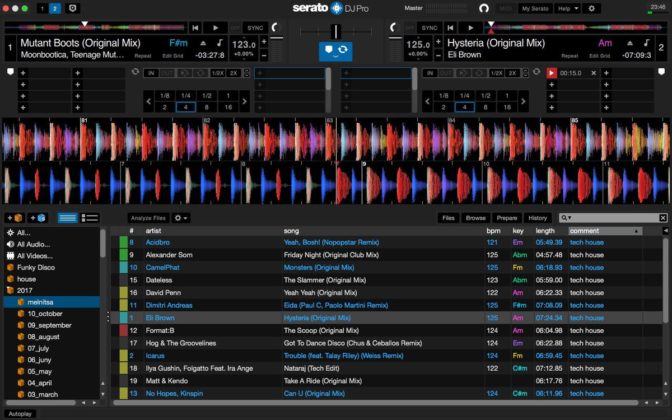Click the crossfader in center panel
The image size is (672, 420).
point(336,31)
